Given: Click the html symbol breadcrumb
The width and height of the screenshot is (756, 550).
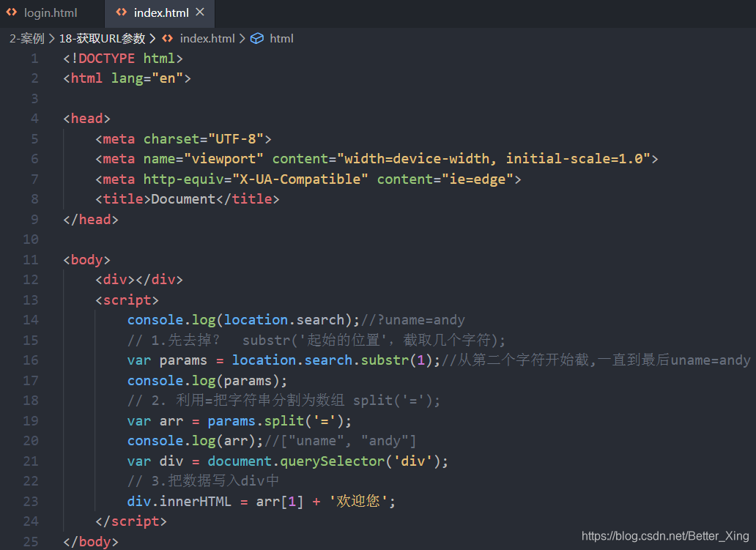Looking at the screenshot, I should [x=281, y=39].
